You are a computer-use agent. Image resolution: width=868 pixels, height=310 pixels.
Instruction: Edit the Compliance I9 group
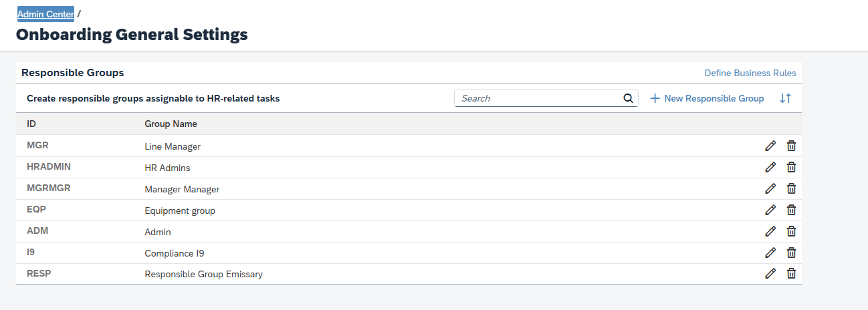pos(770,253)
